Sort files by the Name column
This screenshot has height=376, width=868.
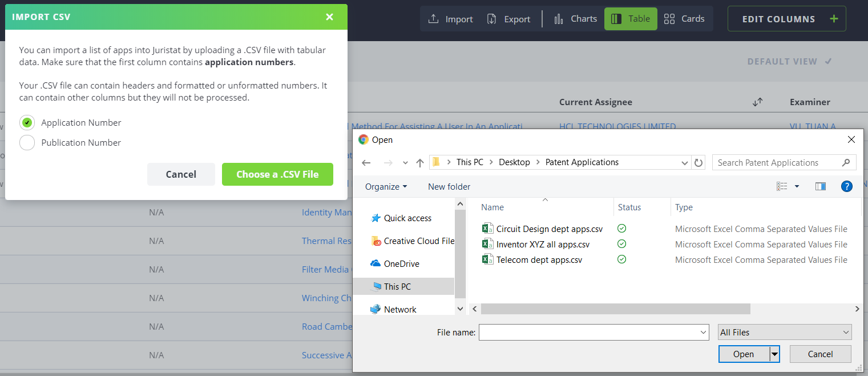point(492,207)
